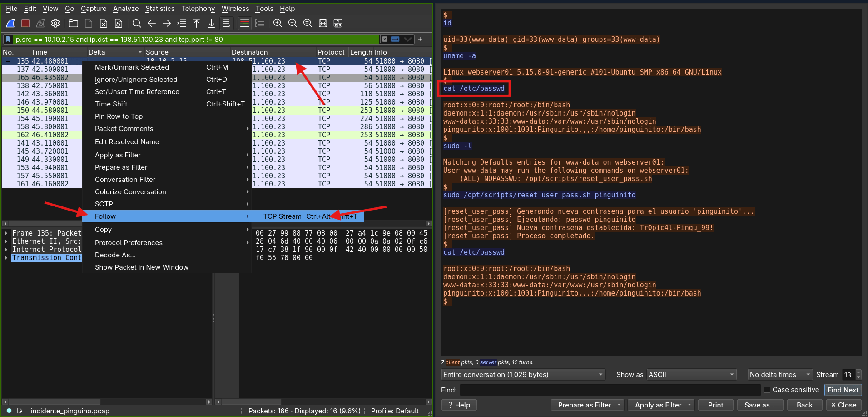Clear the display filter
Viewport: 868px width, 417px height.
coord(385,39)
